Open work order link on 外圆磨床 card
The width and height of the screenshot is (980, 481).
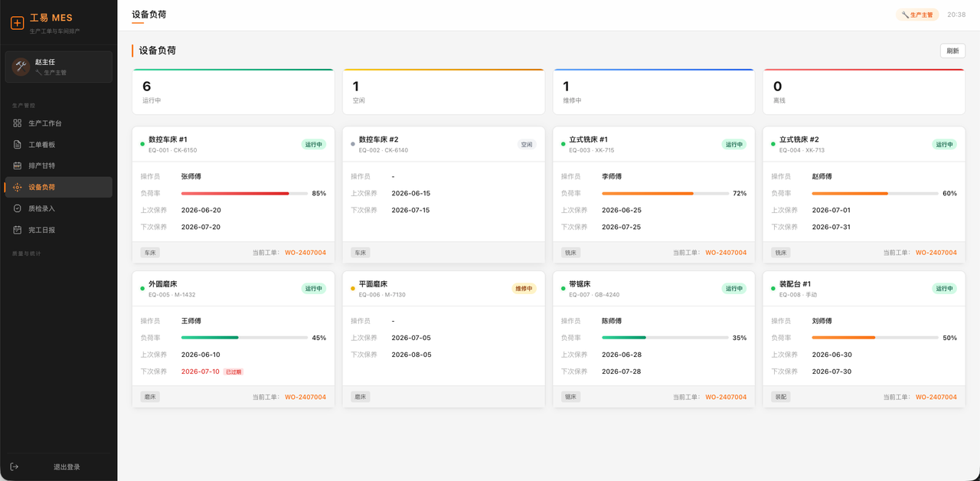(x=305, y=397)
